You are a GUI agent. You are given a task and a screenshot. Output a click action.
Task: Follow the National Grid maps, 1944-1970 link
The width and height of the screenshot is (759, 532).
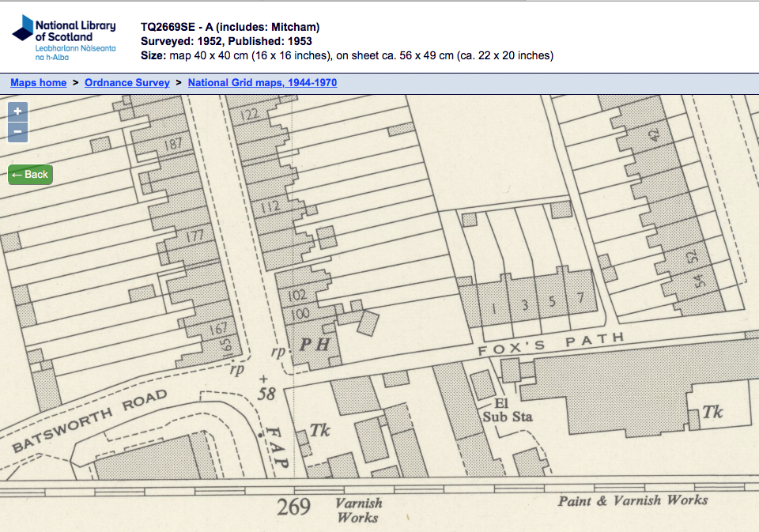262,82
